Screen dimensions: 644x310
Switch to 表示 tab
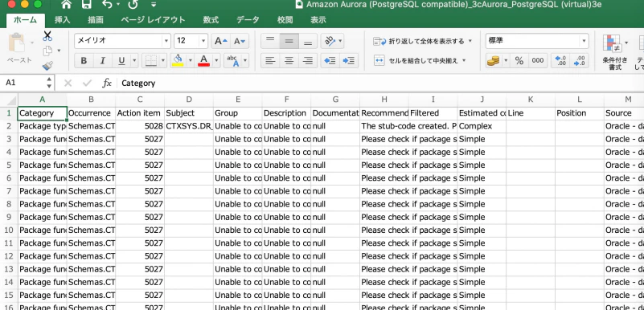point(318,20)
